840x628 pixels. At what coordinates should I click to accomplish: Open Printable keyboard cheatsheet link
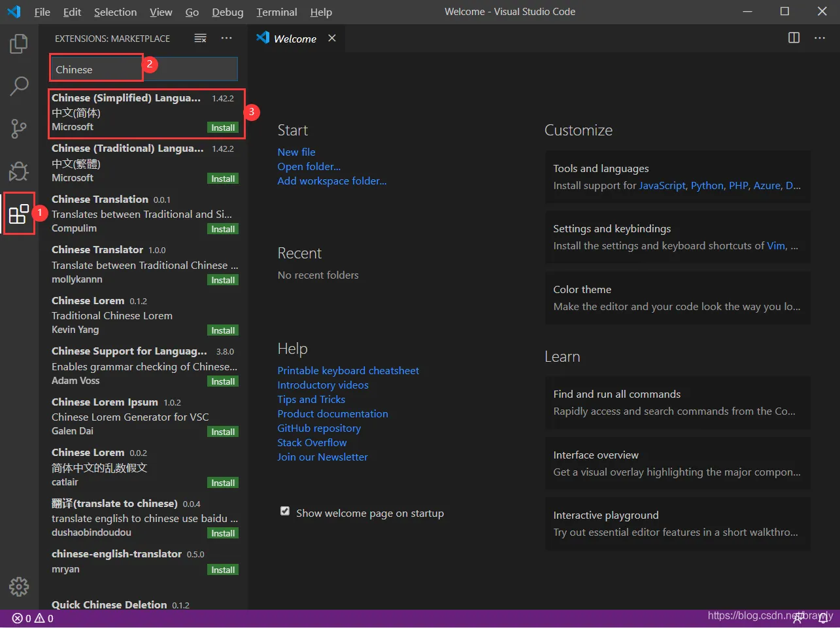348,370
